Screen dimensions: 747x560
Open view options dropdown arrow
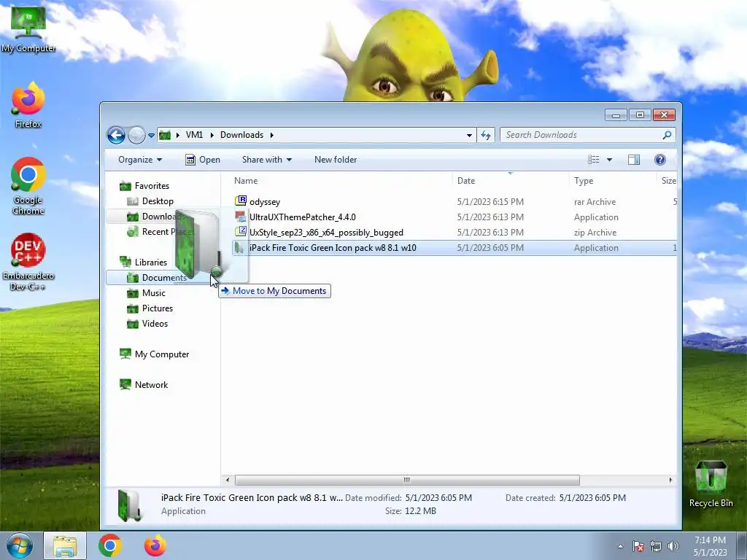pyautogui.click(x=609, y=160)
